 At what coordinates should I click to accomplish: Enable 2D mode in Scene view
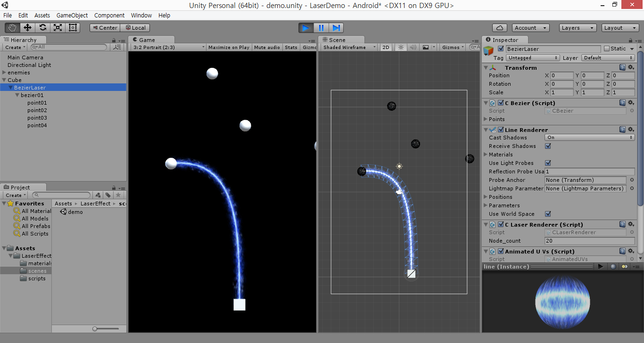coord(385,47)
